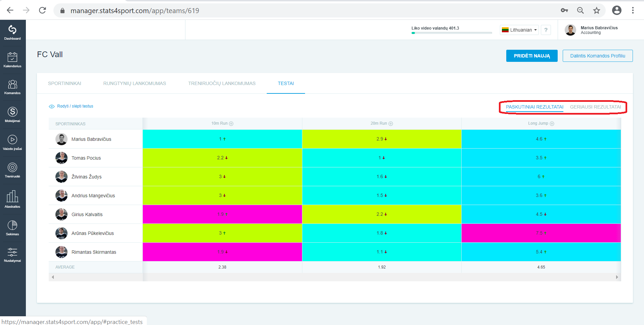This screenshot has width=644, height=325.
Task: Open Chrome three-dot menu
Action: (633, 10)
